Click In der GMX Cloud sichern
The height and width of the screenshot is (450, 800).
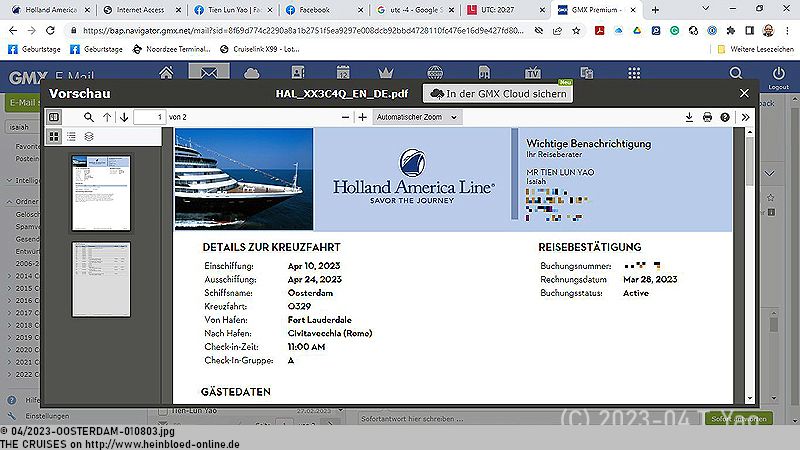point(498,93)
